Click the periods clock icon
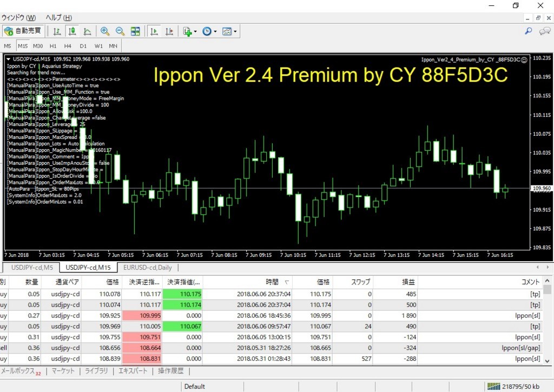 point(207,31)
